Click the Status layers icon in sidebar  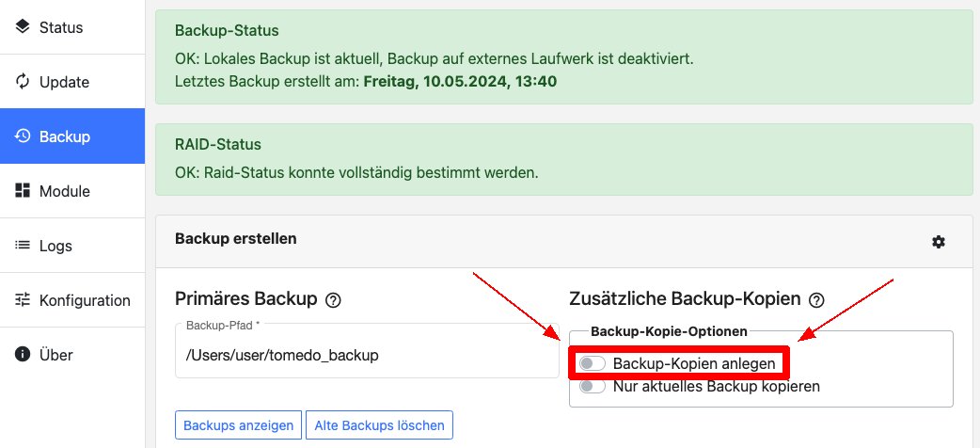[x=23, y=27]
